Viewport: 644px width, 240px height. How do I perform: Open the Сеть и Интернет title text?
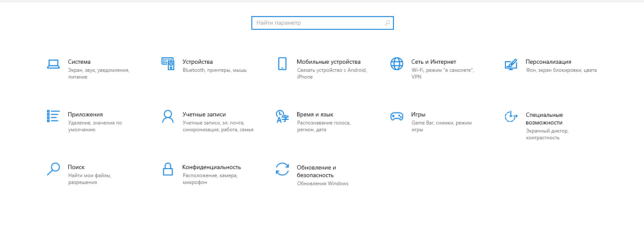[x=434, y=62]
